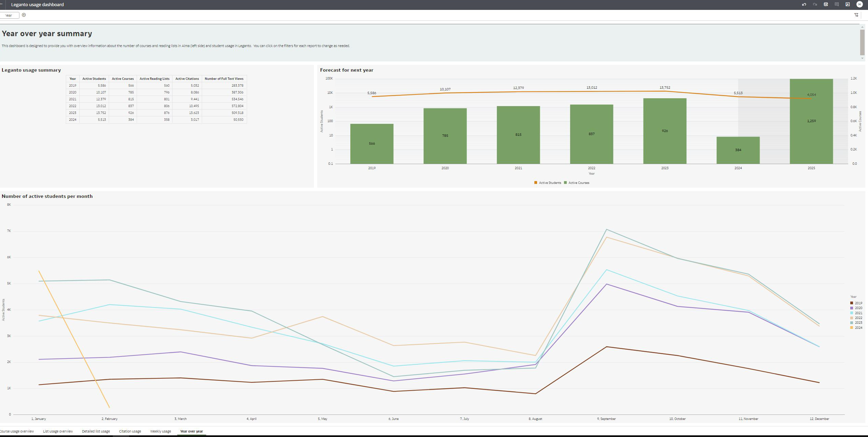Click the 2023 green bar labeled 926
The width and height of the screenshot is (868, 437).
pyautogui.click(x=665, y=131)
